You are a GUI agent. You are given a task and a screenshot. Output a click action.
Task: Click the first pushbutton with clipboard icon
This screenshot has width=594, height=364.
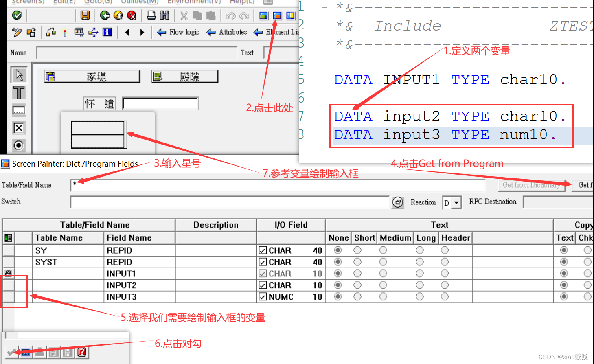pos(92,77)
